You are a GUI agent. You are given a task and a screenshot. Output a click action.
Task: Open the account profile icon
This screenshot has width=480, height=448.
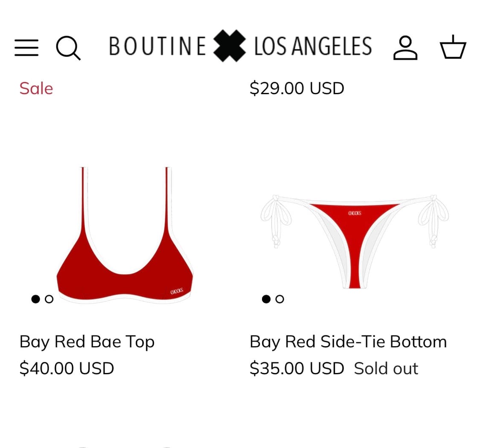pyautogui.click(x=405, y=47)
